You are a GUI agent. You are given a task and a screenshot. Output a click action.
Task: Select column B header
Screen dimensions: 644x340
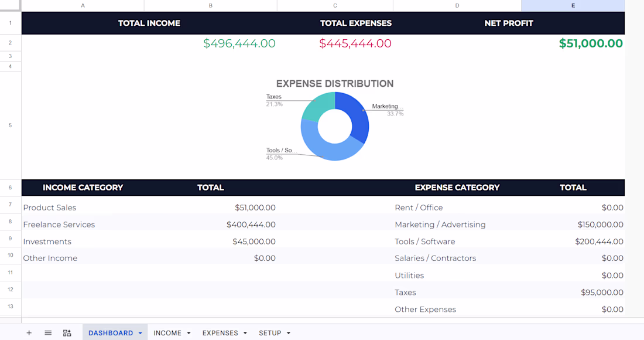coord(211,5)
